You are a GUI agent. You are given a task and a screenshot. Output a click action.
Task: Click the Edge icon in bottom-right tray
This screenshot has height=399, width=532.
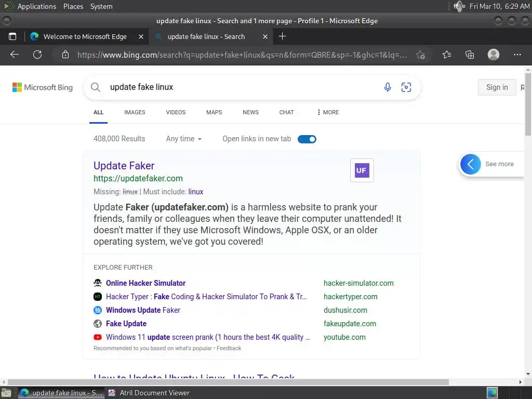tap(492, 393)
